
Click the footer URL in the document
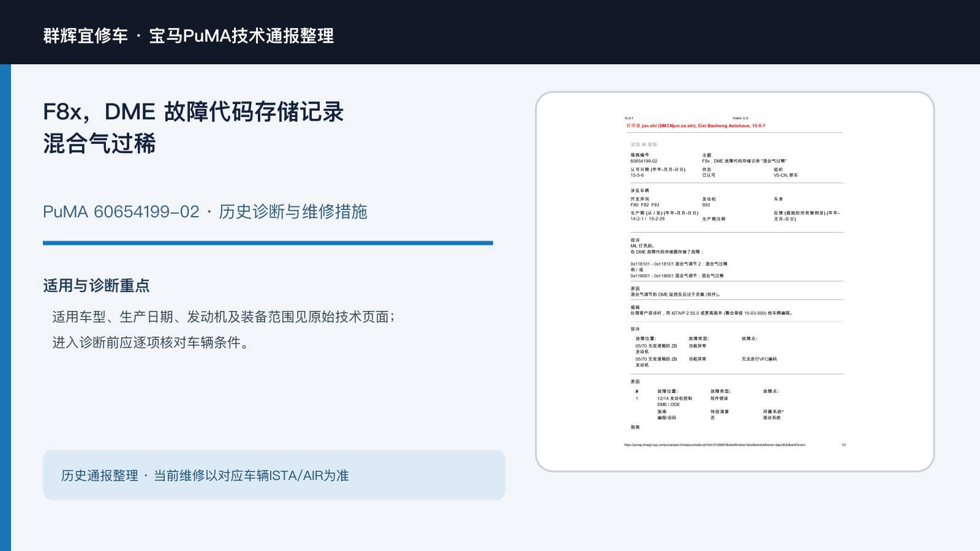pos(715,445)
